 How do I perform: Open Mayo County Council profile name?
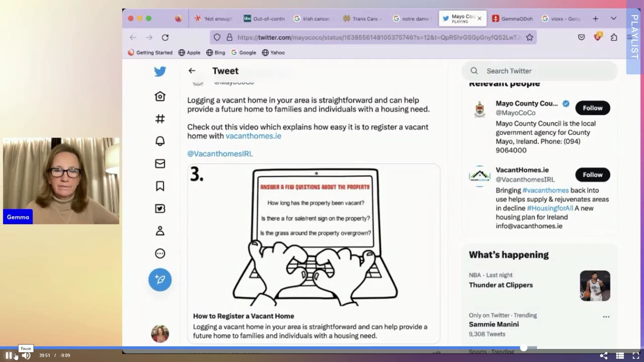[527, 104]
